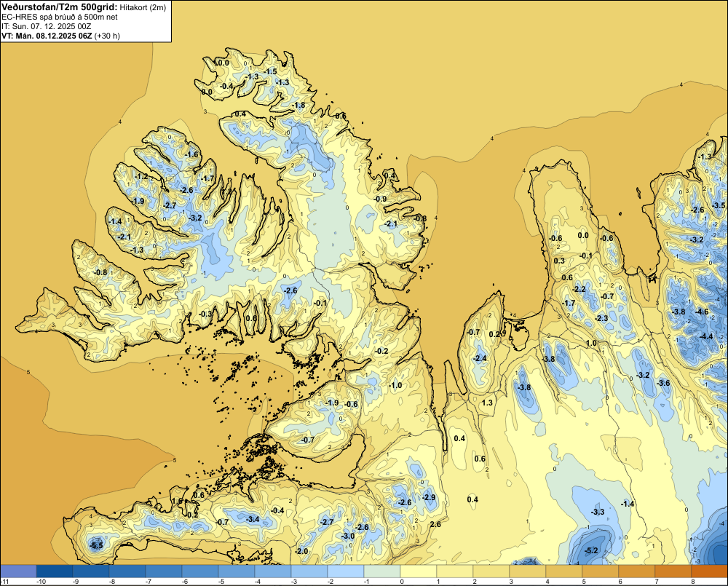Click the legend swatch between 6 and 7
The image size is (728, 586).
pyautogui.click(x=637, y=571)
